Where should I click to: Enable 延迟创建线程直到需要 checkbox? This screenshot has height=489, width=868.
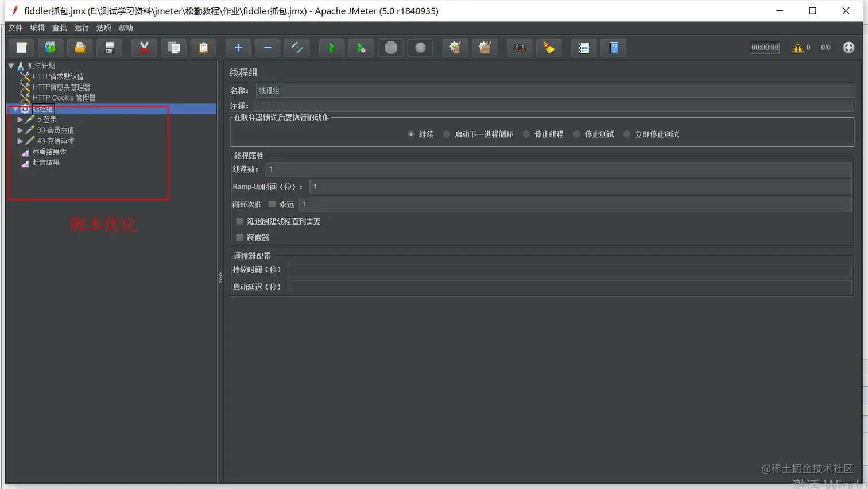(240, 221)
